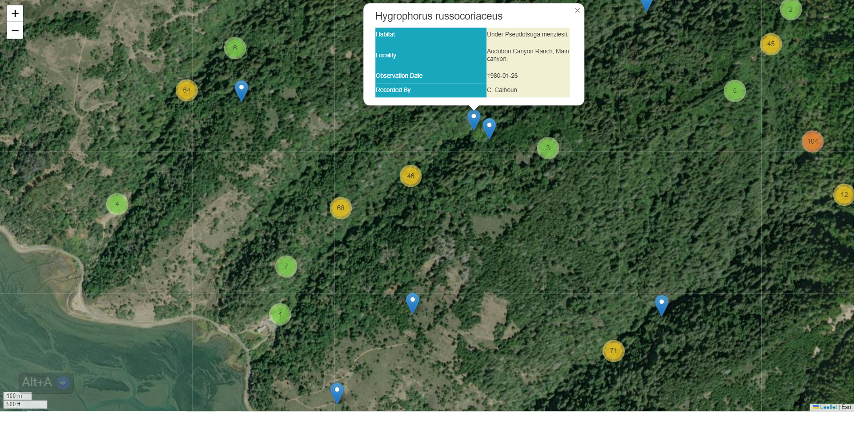Open the orange cluster marker labeled 104
The width and height of the screenshot is (868, 425).
pos(812,141)
